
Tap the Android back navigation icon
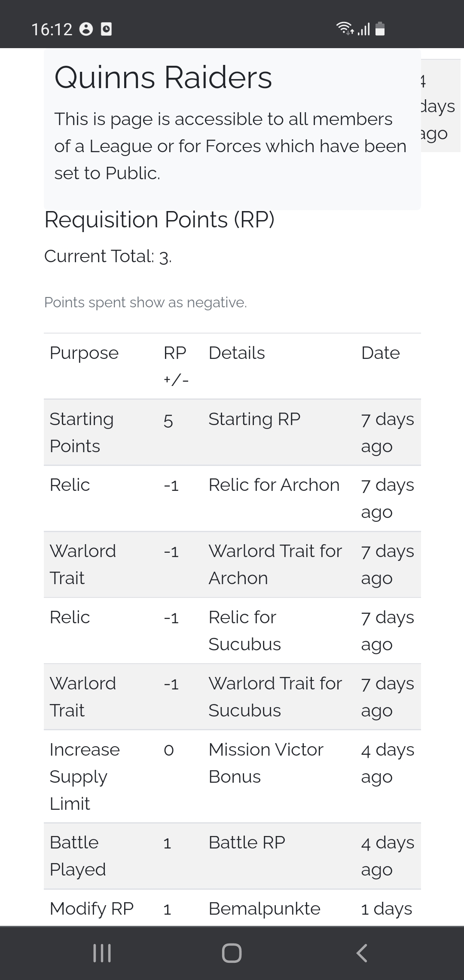pos(362,953)
